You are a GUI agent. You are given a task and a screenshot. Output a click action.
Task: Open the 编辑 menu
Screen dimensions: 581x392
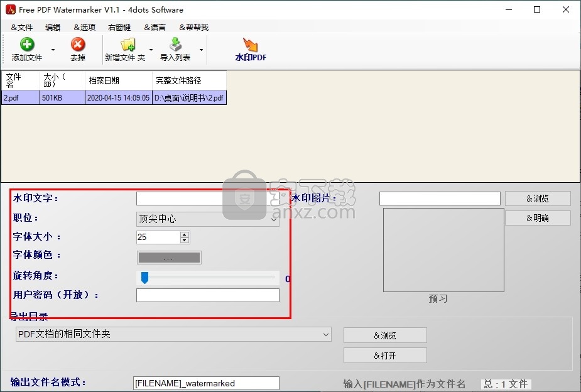[x=53, y=28]
